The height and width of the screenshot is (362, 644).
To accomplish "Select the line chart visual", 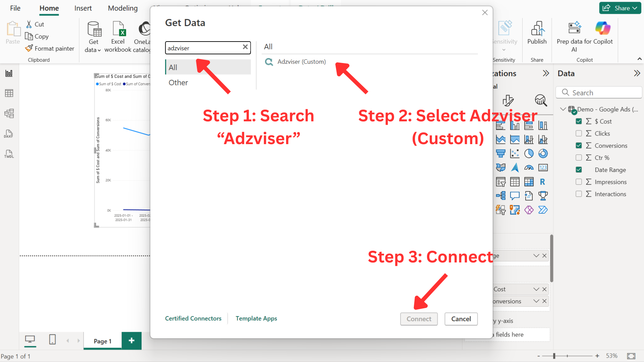I will pyautogui.click(x=500, y=139).
